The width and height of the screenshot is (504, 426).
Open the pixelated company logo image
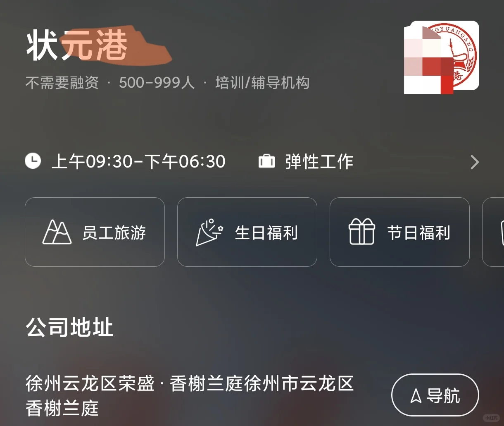[x=442, y=57]
